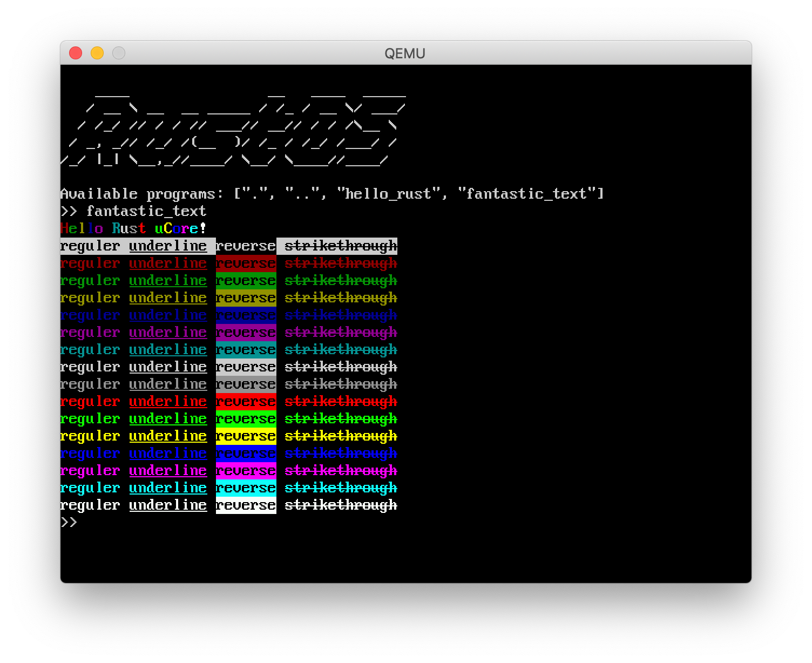Click the bright green reverse color block
This screenshot has width=812, height=663.
[246, 419]
